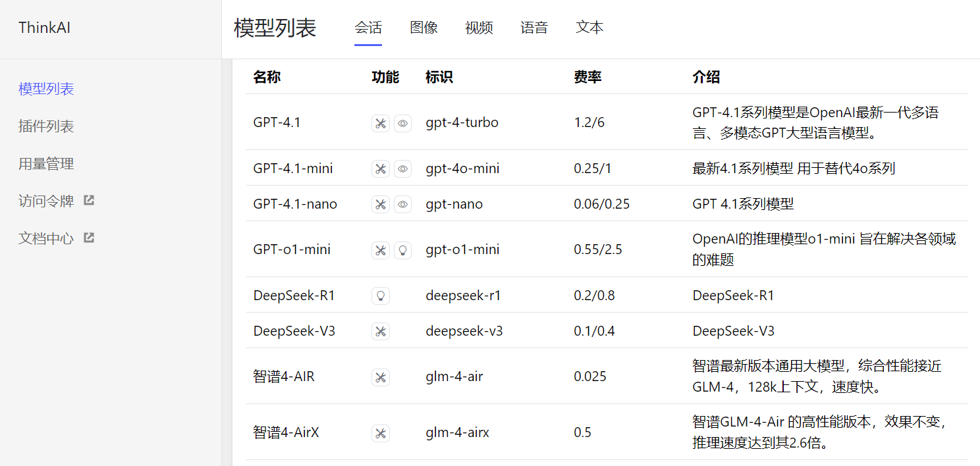Open 插件列表 in the sidebar
The width and height of the screenshot is (980, 466).
[x=46, y=126]
